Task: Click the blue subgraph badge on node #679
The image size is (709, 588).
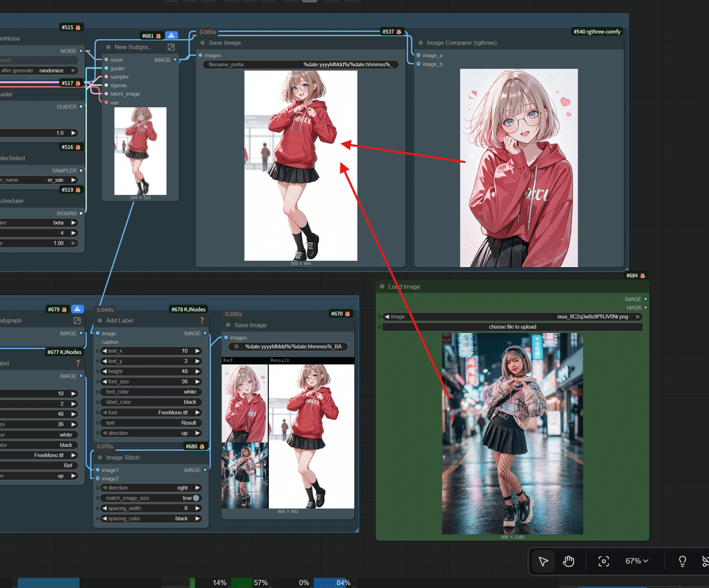Action: point(77,309)
